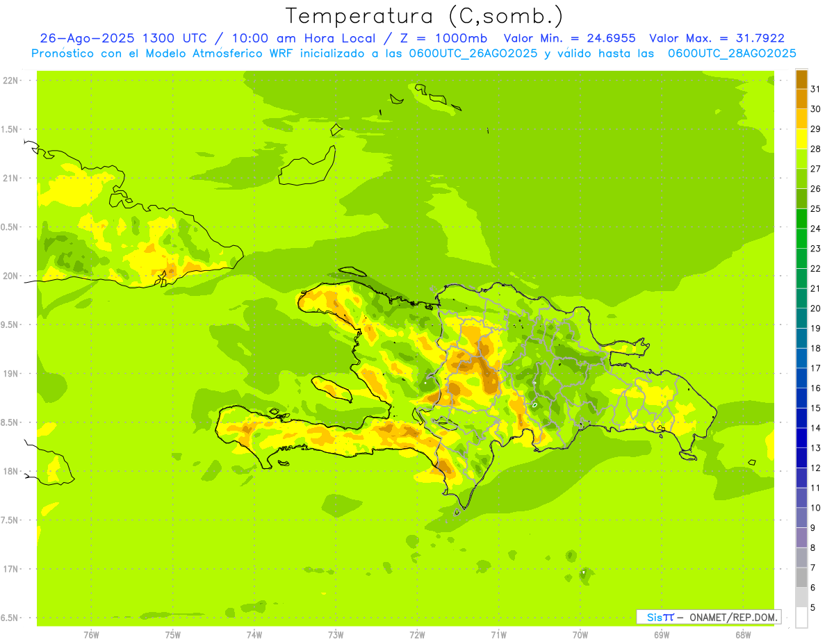Click the gray legend swatch between 6 and 7
This screenshot has width=834, height=644.
801,577
